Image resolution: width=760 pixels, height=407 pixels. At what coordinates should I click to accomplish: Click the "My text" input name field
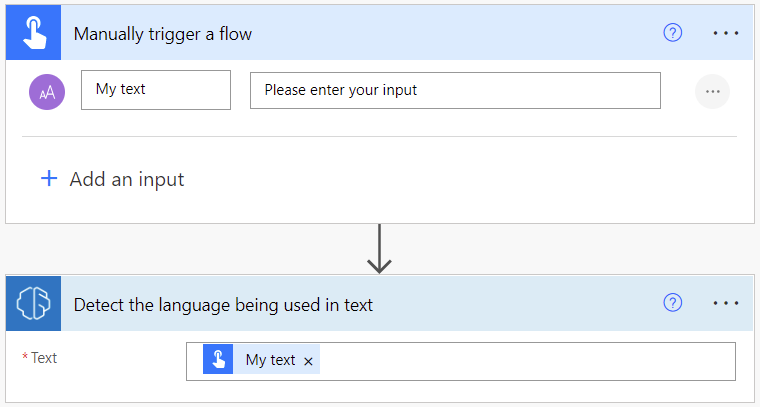[155, 89]
